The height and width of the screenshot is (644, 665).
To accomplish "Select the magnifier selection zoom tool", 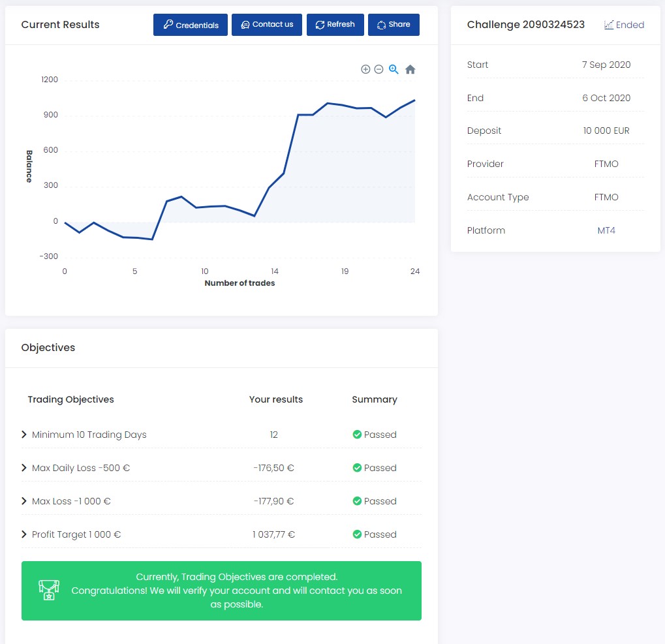I will click(394, 69).
